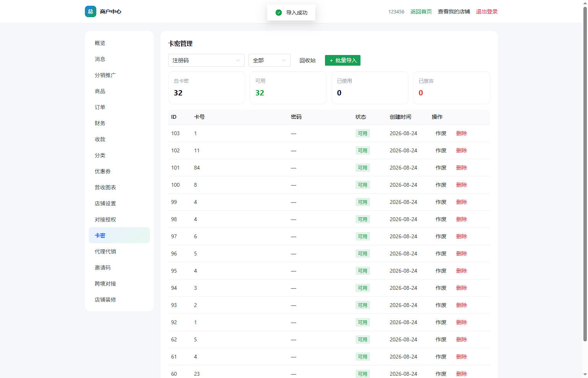This screenshot has width=588, height=378.
Task: Click the vertical page scrollbar
Action: click(585, 174)
